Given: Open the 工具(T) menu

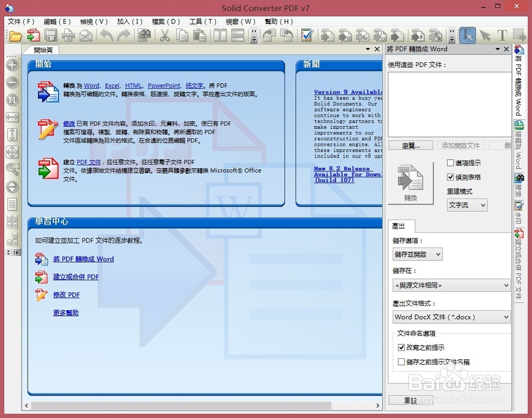Looking at the screenshot, I should click(x=203, y=22).
